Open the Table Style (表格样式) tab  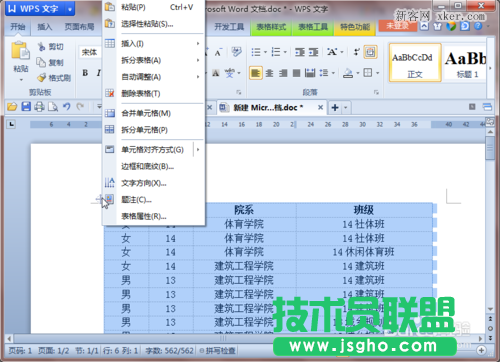point(271,27)
